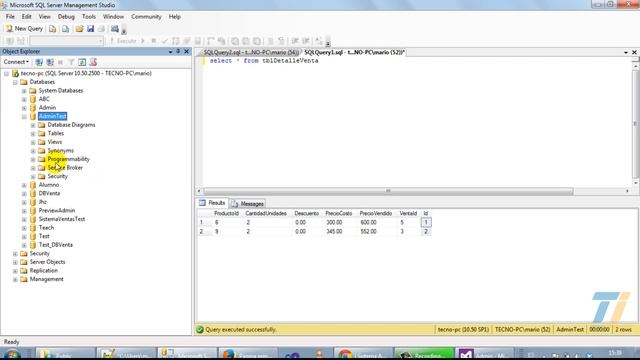Collapse the tecno-pc server node
This screenshot has width=640, height=360.
(x=7, y=73)
